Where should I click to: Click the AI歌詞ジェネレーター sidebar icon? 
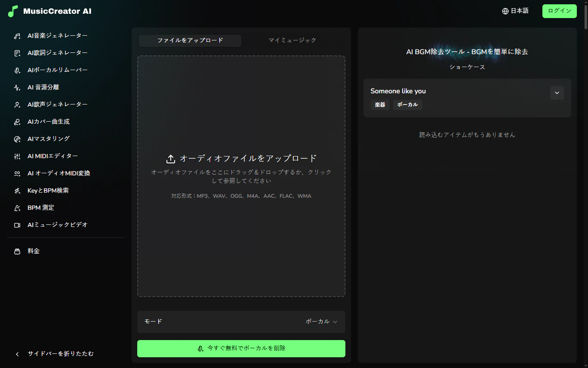tap(17, 53)
